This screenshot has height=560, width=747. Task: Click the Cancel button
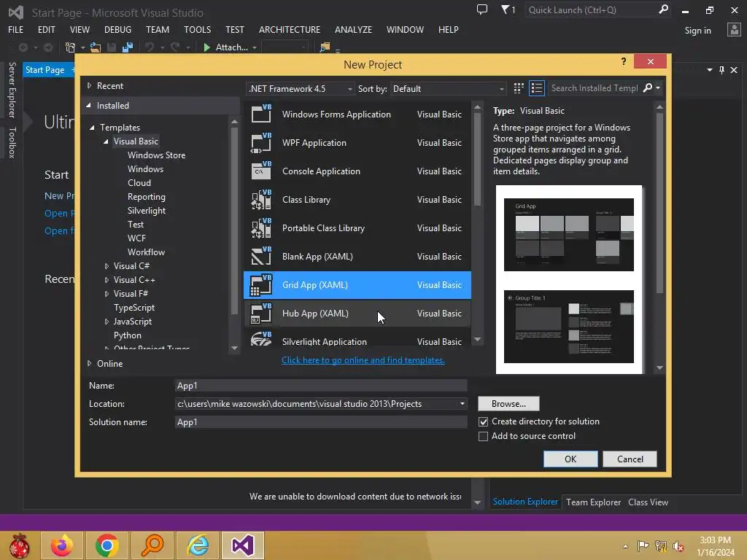tap(630, 459)
